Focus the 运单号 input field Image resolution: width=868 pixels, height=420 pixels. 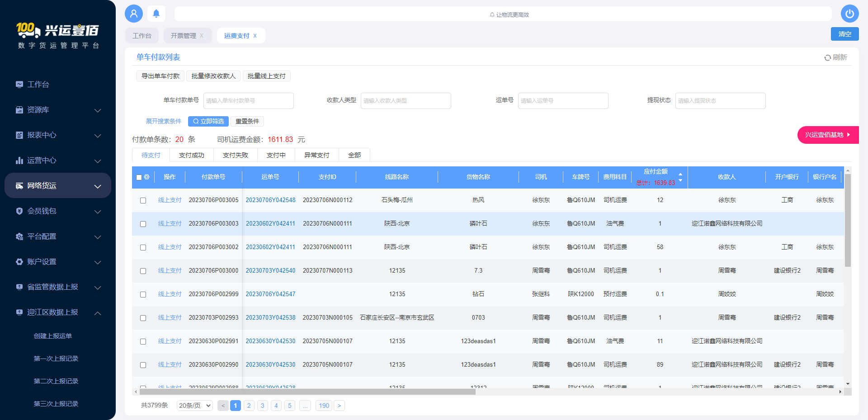pos(563,101)
